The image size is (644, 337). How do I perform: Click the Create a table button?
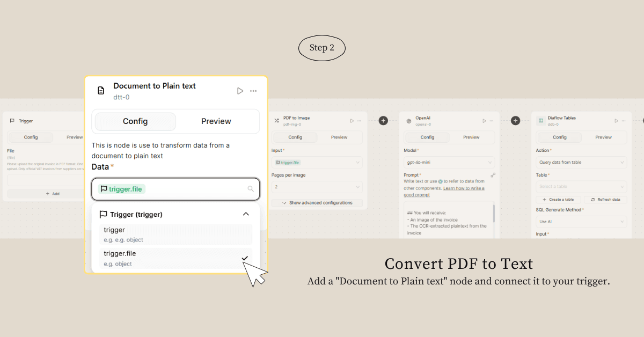[x=558, y=199]
